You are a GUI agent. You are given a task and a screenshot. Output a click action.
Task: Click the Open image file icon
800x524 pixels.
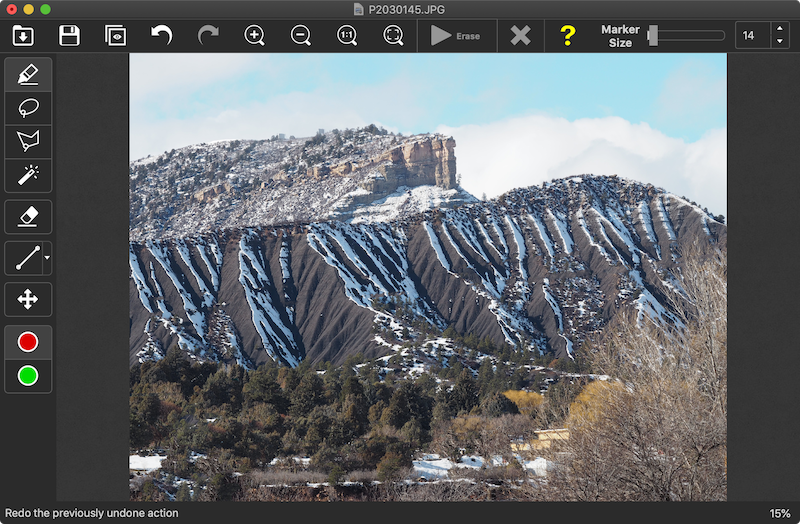click(x=23, y=36)
